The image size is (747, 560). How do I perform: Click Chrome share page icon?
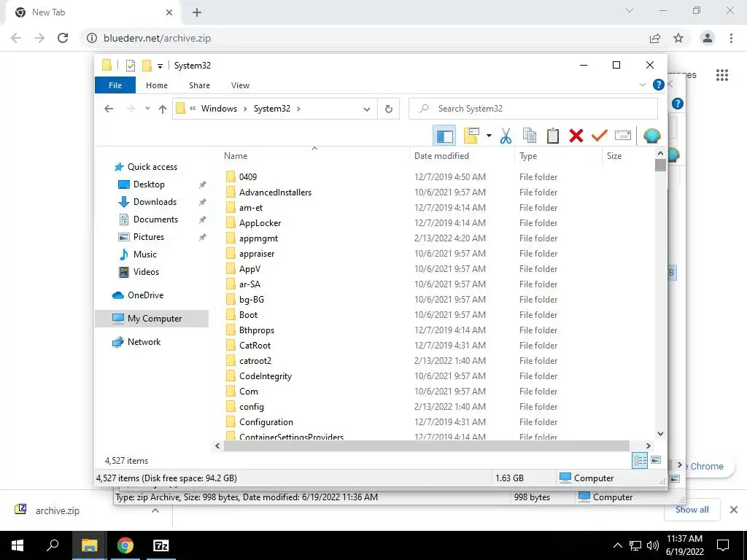coord(655,38)
